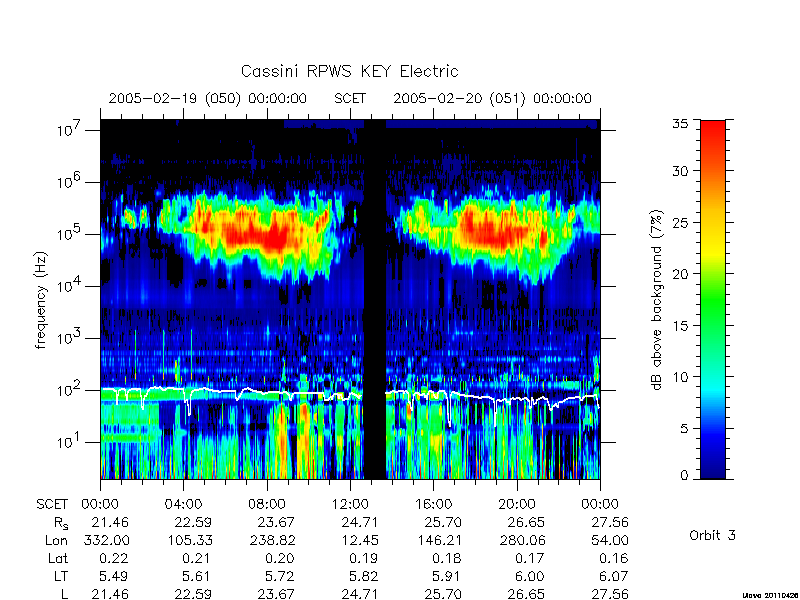This screenshot has height=600, width=800.
Task: Click the LT value '5.61'
Action: click(x=196, y=577)
